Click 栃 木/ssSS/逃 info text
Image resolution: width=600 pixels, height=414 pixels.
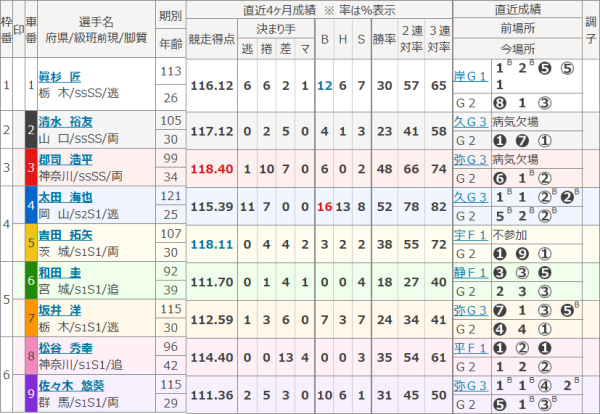click(x=79, y=93)
